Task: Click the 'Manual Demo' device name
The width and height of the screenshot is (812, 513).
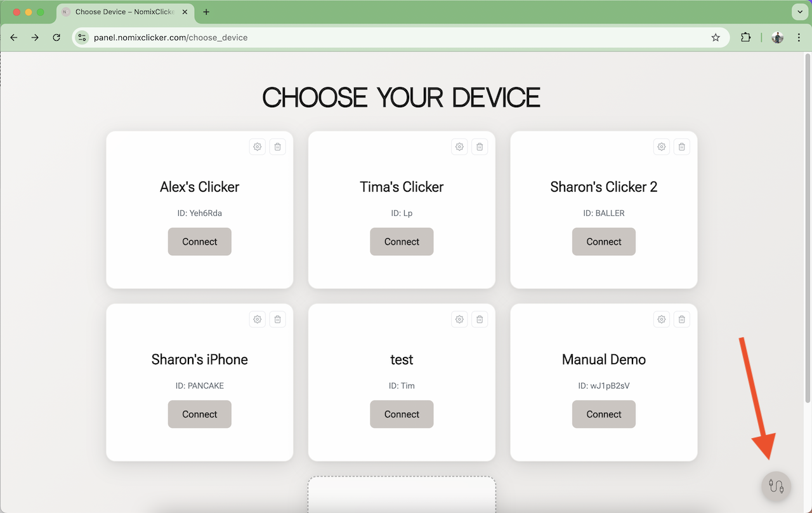Action: click(x=604, y=359)
